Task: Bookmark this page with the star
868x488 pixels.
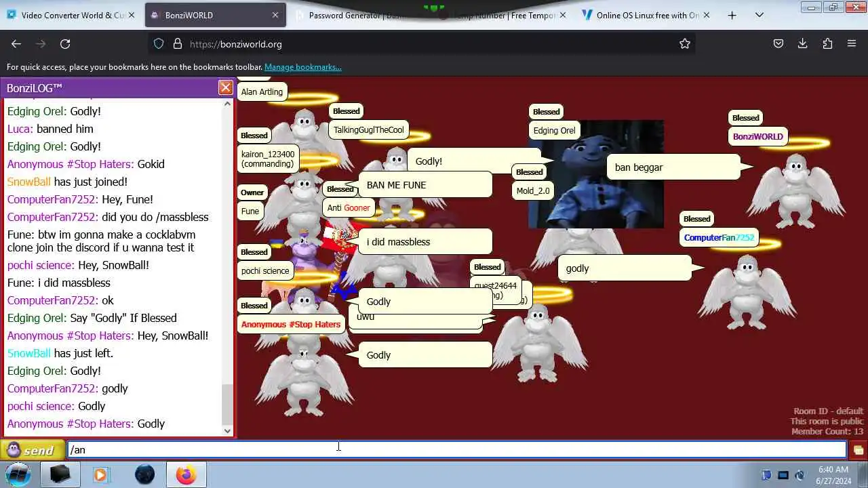Action: pos(685,44)
